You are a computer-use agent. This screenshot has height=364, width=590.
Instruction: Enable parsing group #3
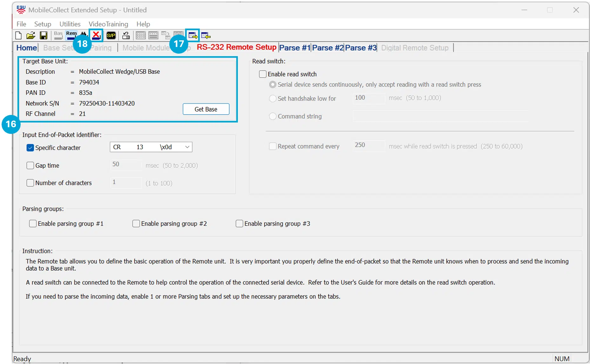239,224
